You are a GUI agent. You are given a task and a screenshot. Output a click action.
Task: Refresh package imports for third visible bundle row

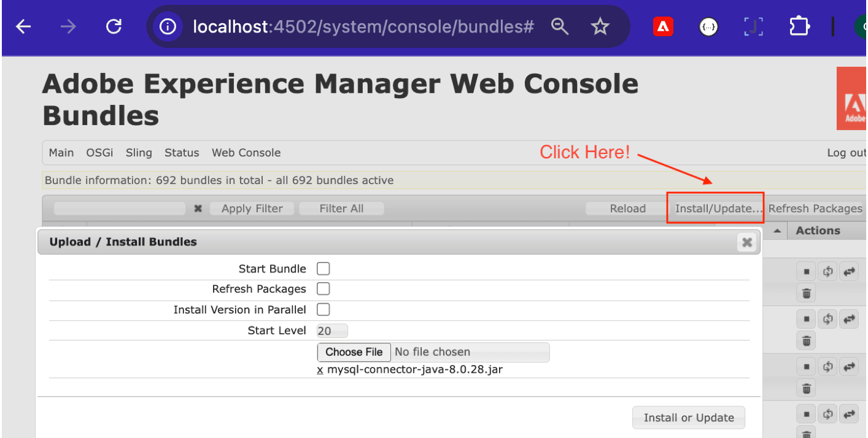coord(828,367)
